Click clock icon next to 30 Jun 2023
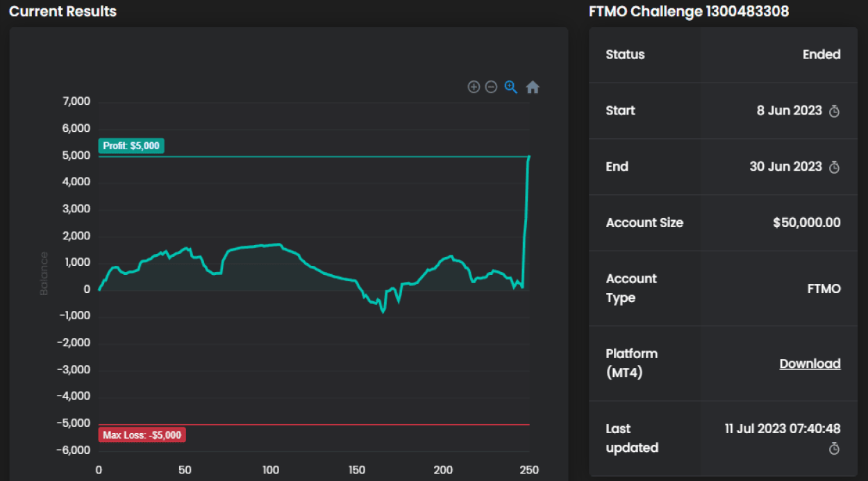 835,167
